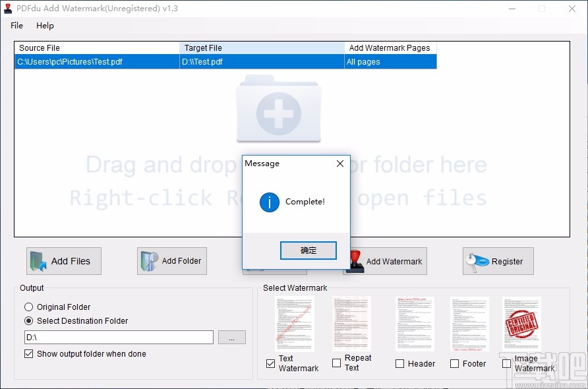Click the large drop-zone folder icon
The height and width of the screenshot is (389, 588).
coord(279,112)
